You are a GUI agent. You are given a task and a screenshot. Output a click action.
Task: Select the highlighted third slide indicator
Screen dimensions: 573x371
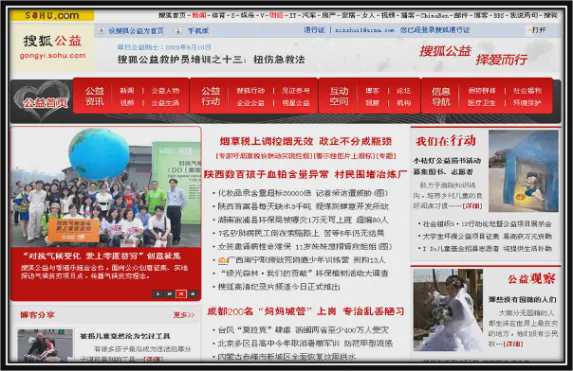point(181,294)
